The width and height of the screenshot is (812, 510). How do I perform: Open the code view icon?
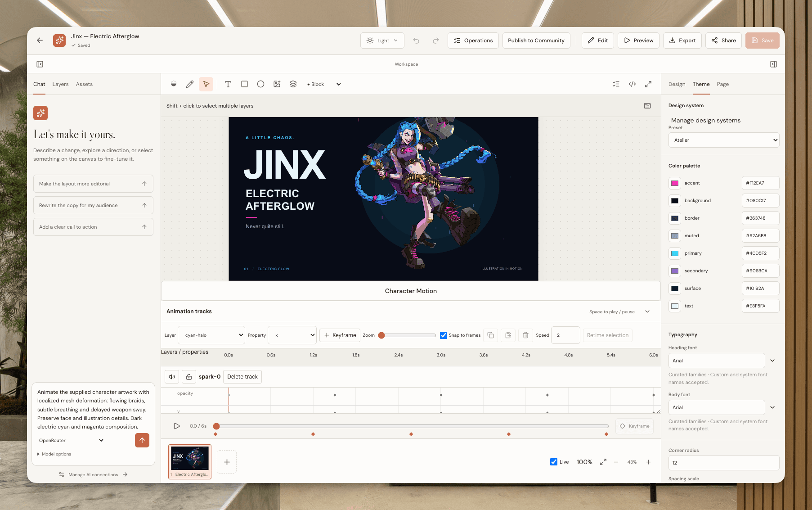pyautogui.click(x=632, y=84)
